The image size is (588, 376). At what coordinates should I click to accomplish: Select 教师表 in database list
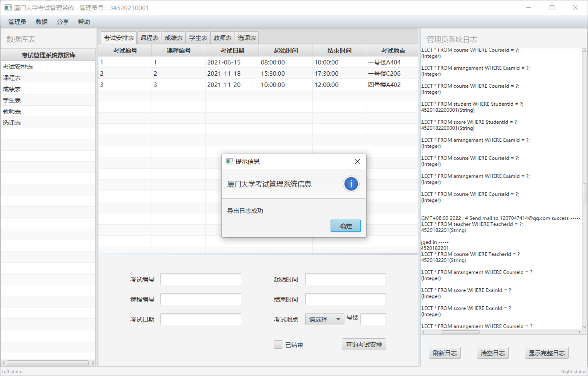tap(48, 111)
